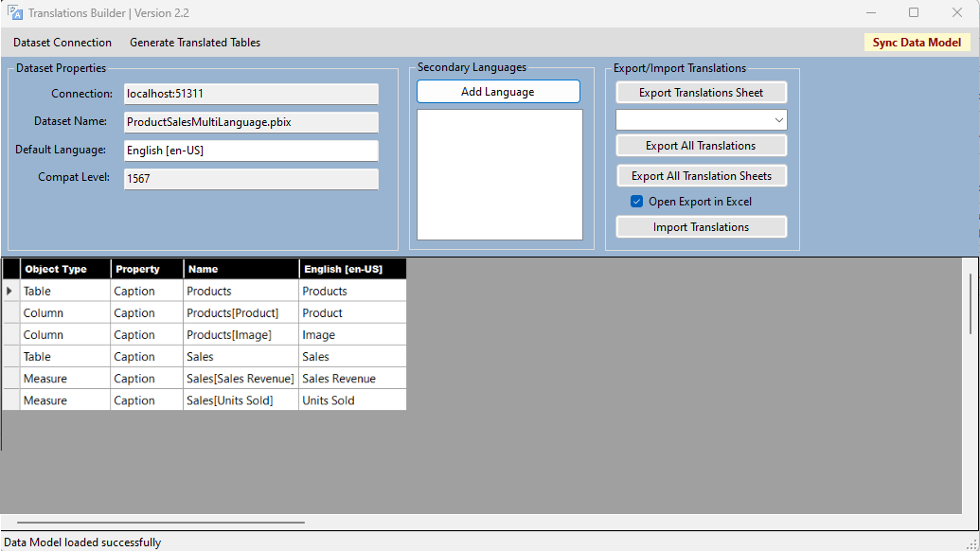Viewport: 980px width, 551px height.
Task: Click the Import Translations button
Action: point(701,226)
